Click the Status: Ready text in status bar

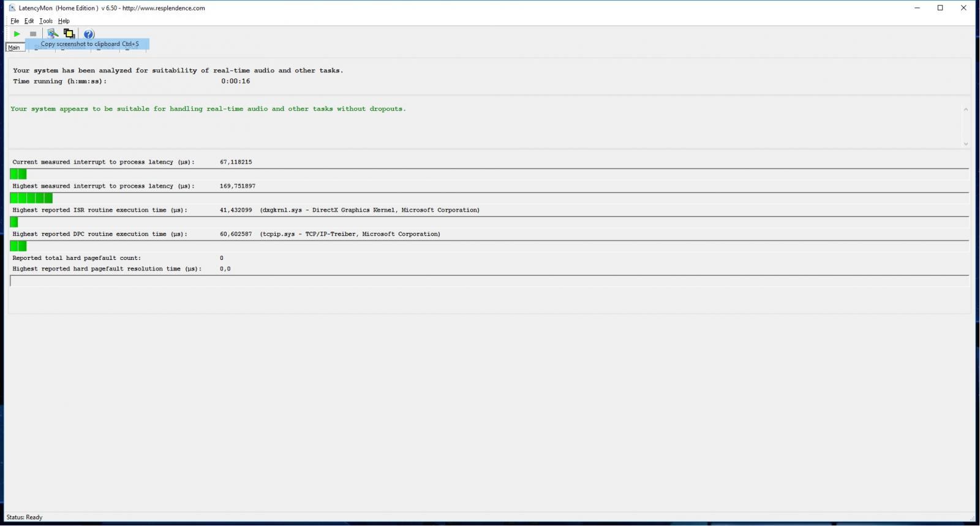tap(24, 517)
